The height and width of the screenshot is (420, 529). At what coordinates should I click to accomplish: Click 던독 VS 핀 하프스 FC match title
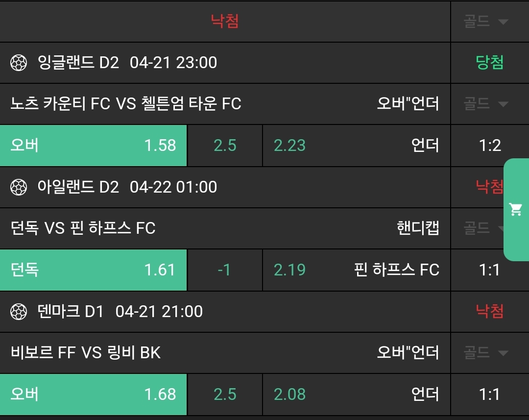[83, 228]
